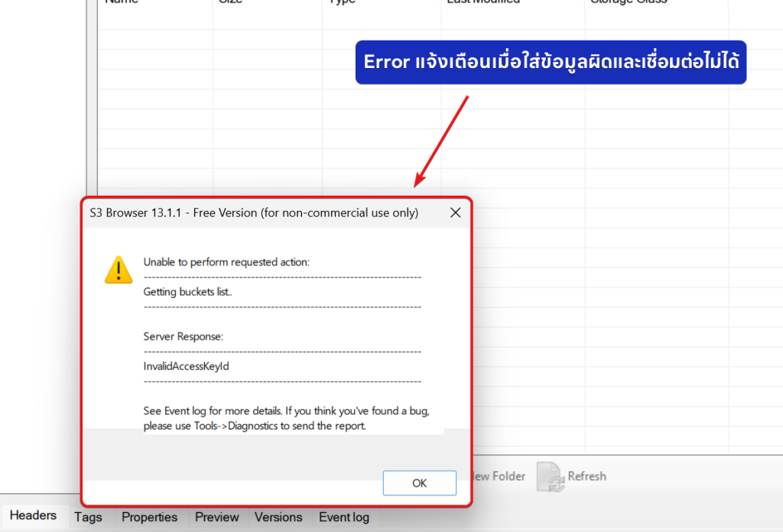Click the 'Getting buckets list..' message

(187, 291)
